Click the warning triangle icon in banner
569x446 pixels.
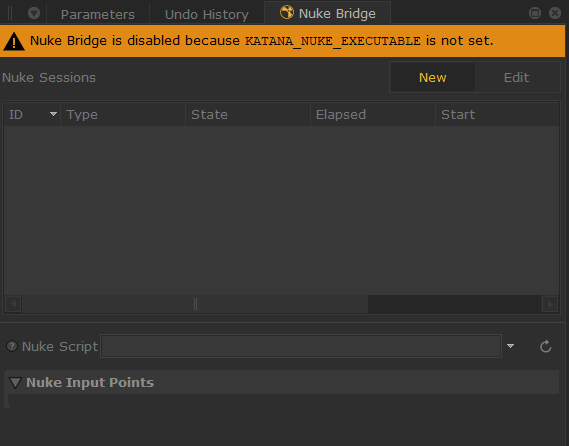click(14, 41)
